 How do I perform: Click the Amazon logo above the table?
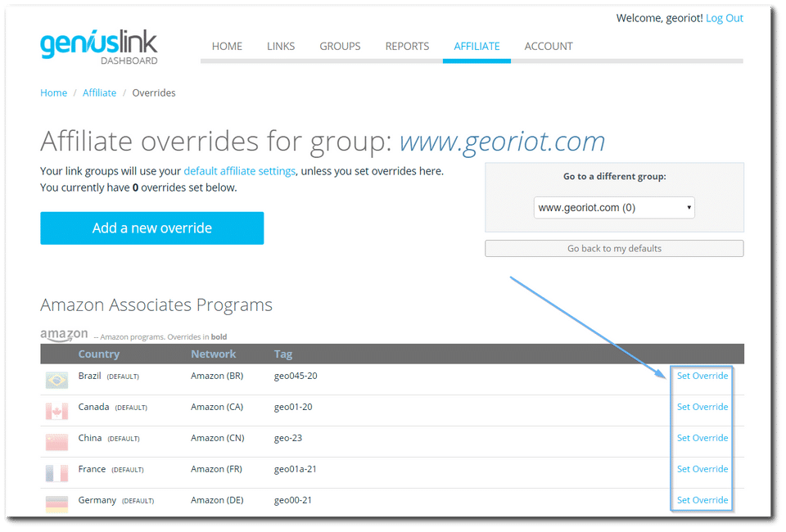coord(64,335)
